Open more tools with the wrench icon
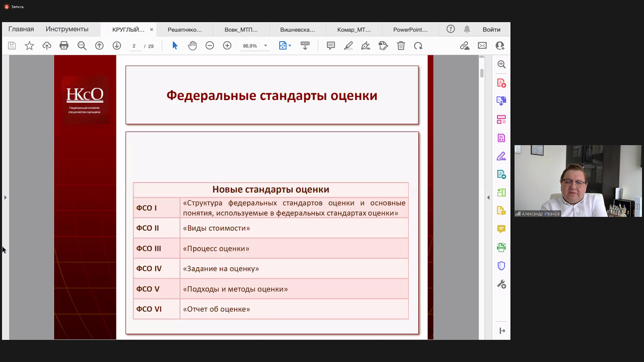Screen dimensions: 644x362 point(501,284)
